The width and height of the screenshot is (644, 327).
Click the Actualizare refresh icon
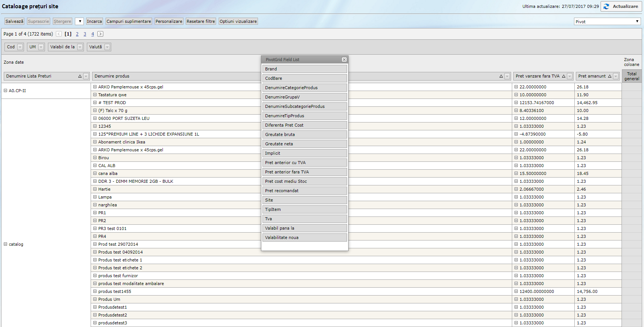tap(606, 6)
